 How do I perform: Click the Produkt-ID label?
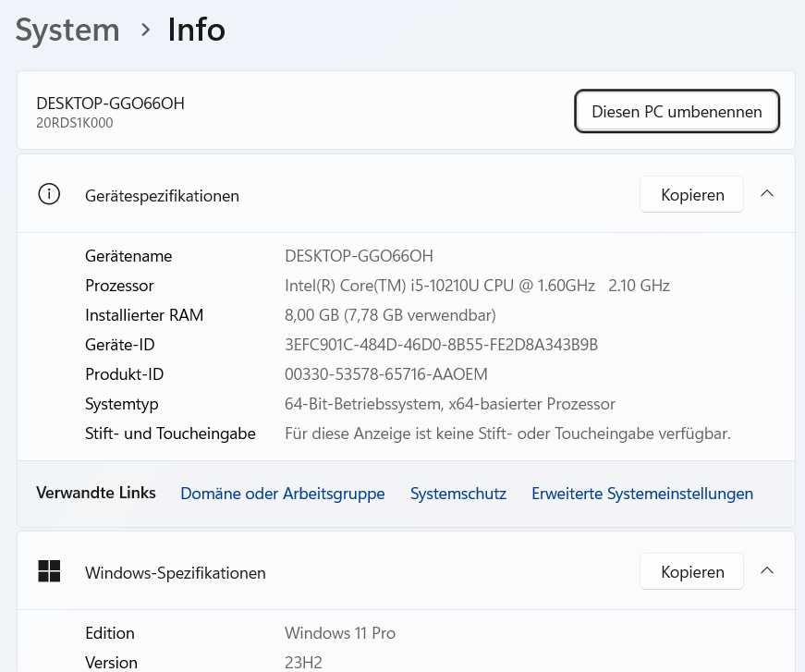124,374
